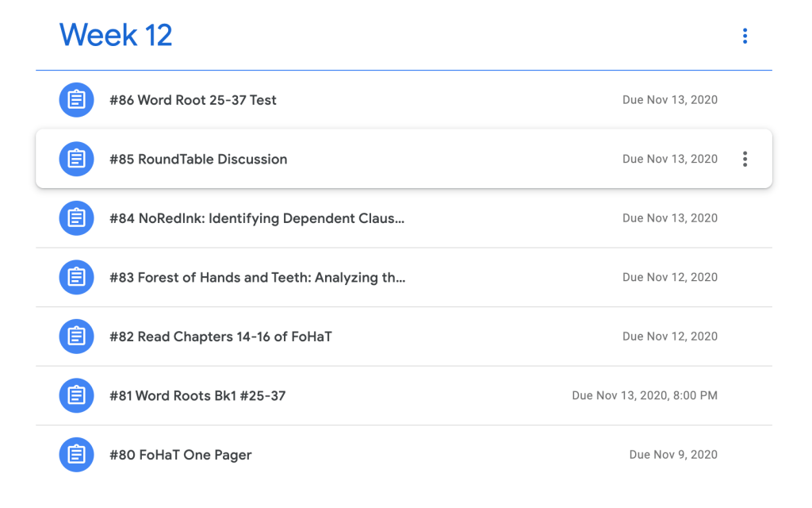
Task: Click assignment icon for #82 Read Chapters
Action: (76, 337)
